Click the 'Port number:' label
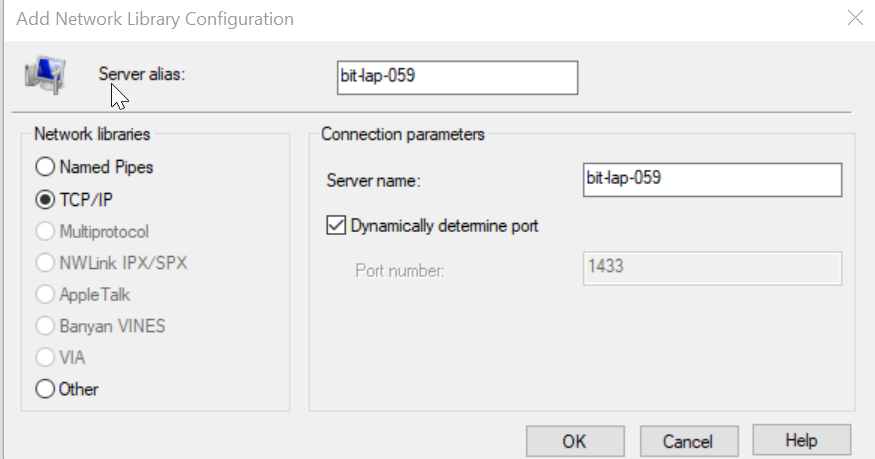 pos(400,271)
